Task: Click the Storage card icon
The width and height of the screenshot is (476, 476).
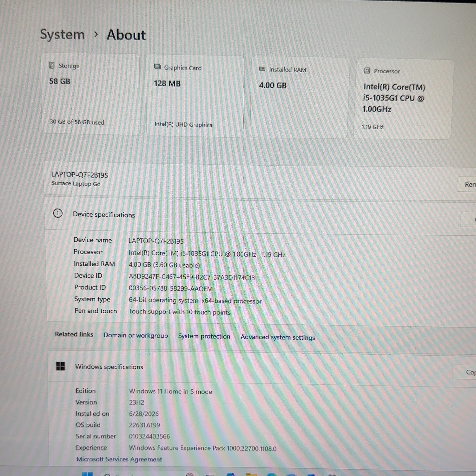Action: tap(52, 65)
